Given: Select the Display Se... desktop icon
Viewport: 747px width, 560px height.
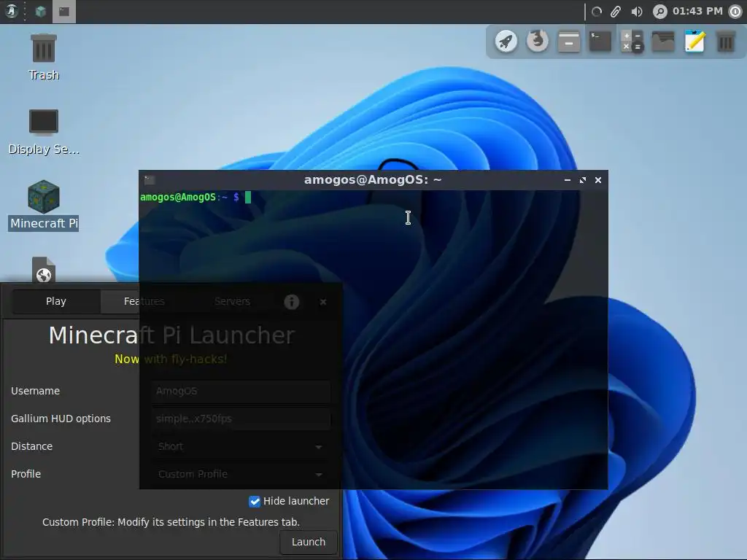Looking at the screenshot, I should click(x=43, y=132).
